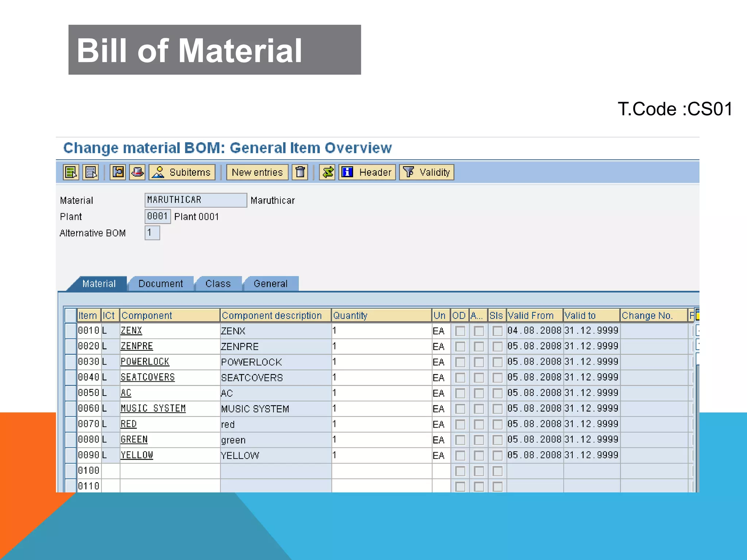
Task: Click the green arrows swap icon
Action: [x=327, y=172]
